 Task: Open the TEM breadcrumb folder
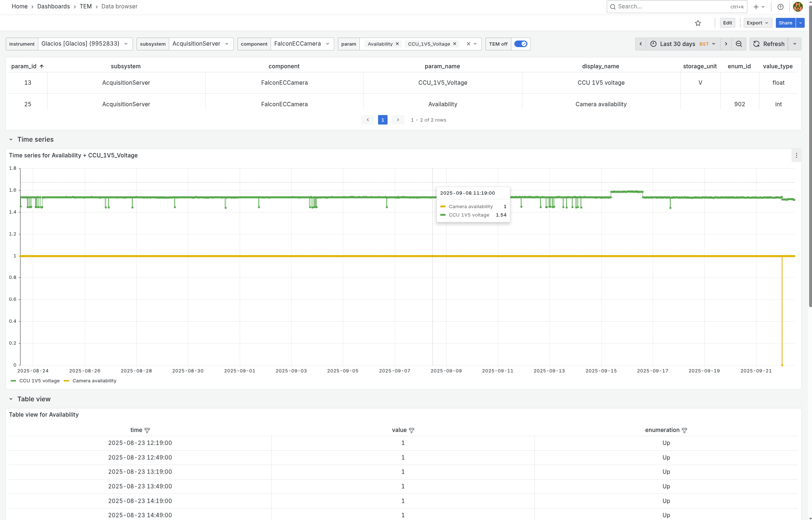[x=85, y=7]
